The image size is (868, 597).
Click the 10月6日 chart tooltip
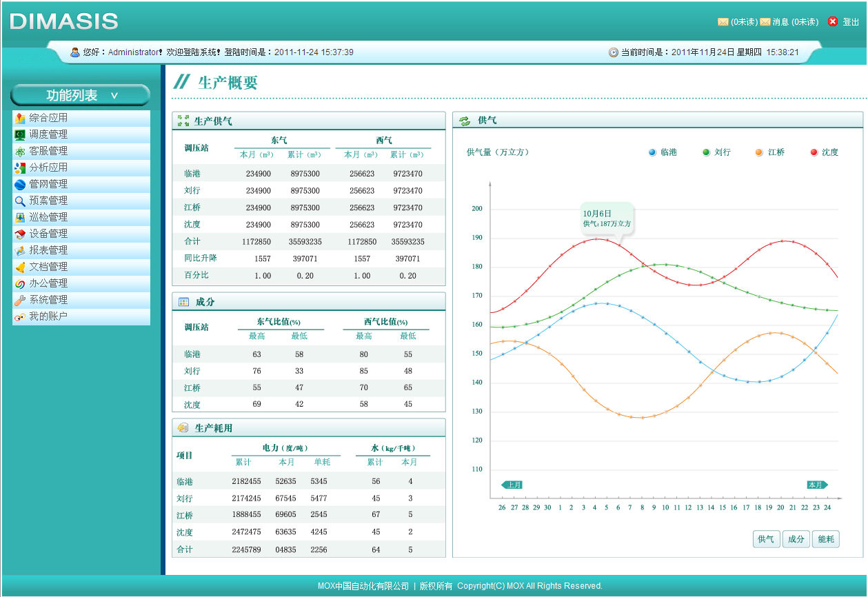click(x=606, y=219)
